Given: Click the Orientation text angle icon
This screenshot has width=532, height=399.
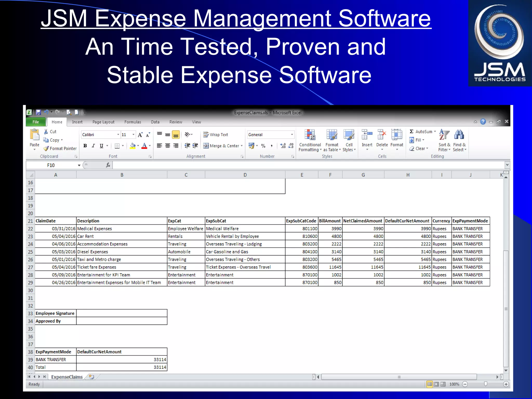Looking at the screenshot, I should pyautogui.click(x=187, y=135).
